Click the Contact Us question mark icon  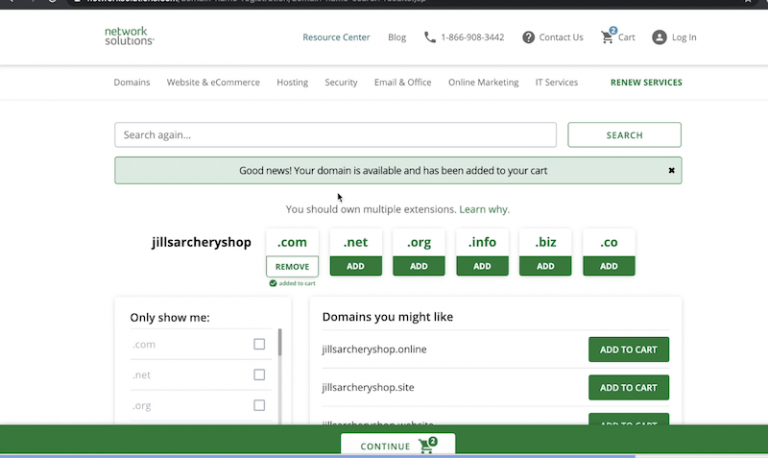tap(528, 37)
